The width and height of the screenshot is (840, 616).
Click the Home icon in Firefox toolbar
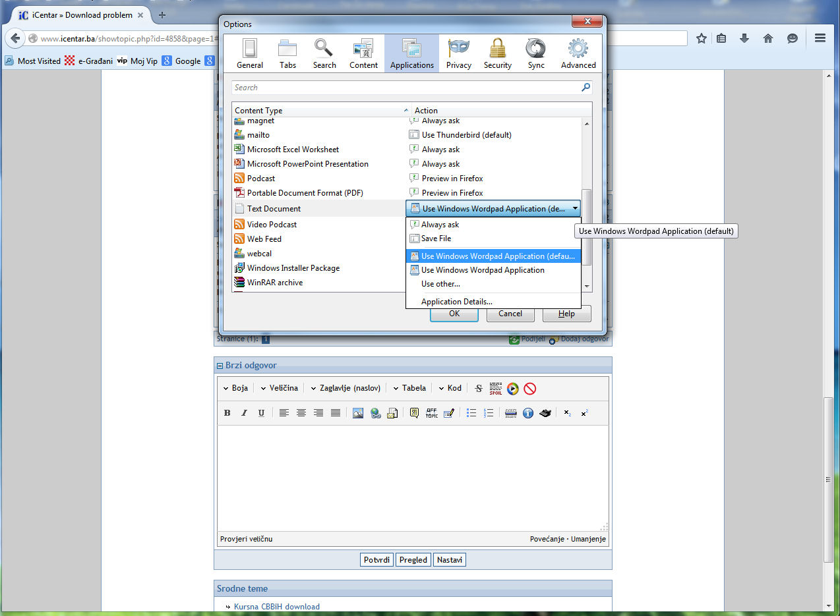768,38
